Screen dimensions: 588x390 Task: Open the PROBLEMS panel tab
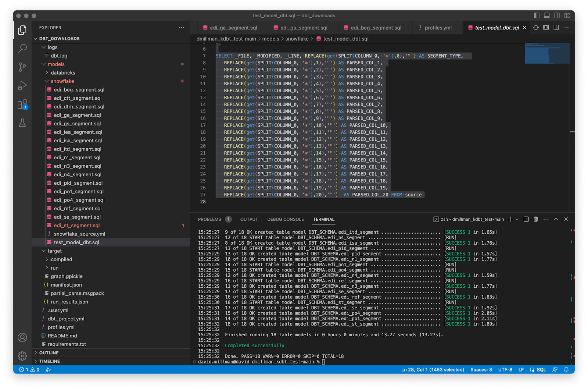tap(214, 219)
